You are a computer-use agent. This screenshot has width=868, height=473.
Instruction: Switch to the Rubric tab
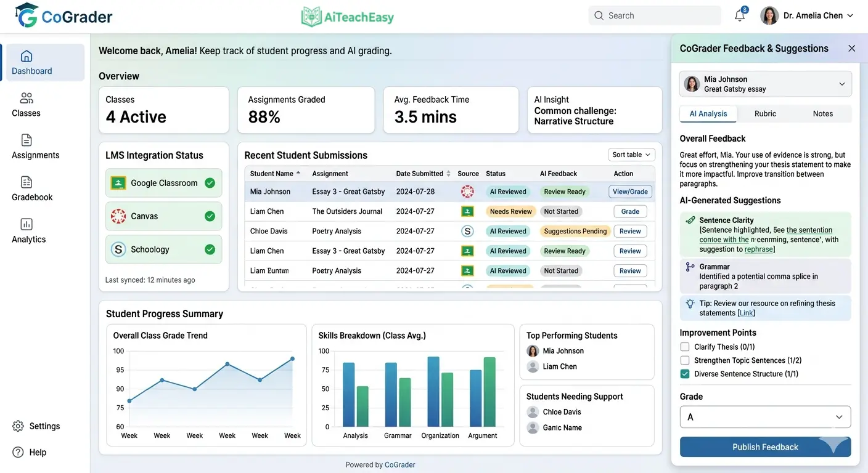coord(765,113)
